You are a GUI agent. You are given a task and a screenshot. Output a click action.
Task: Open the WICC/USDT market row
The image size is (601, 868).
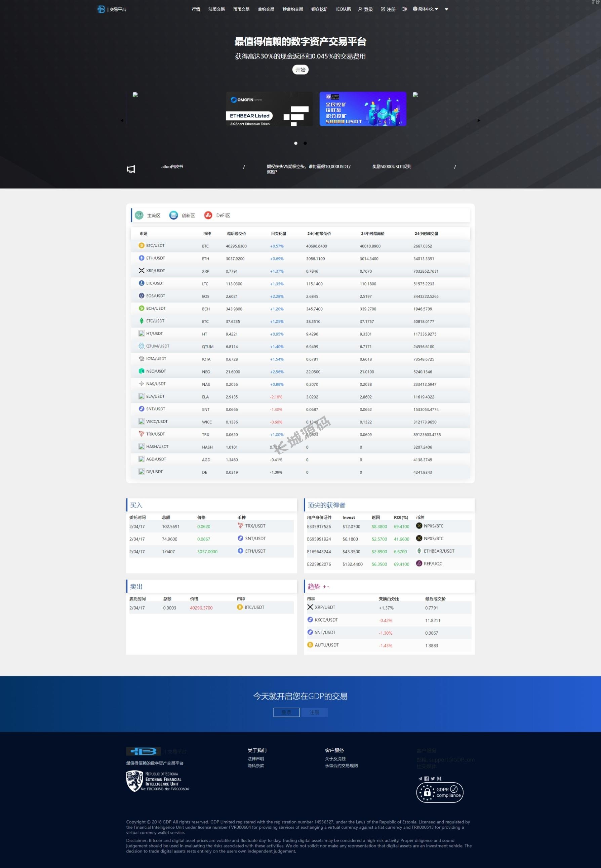300,421
